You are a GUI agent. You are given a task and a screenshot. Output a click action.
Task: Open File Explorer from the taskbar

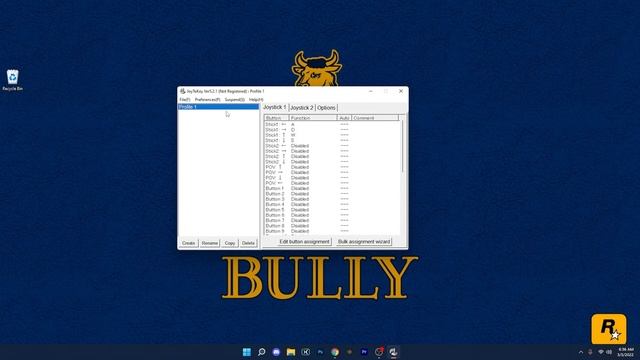click(291, 352)
